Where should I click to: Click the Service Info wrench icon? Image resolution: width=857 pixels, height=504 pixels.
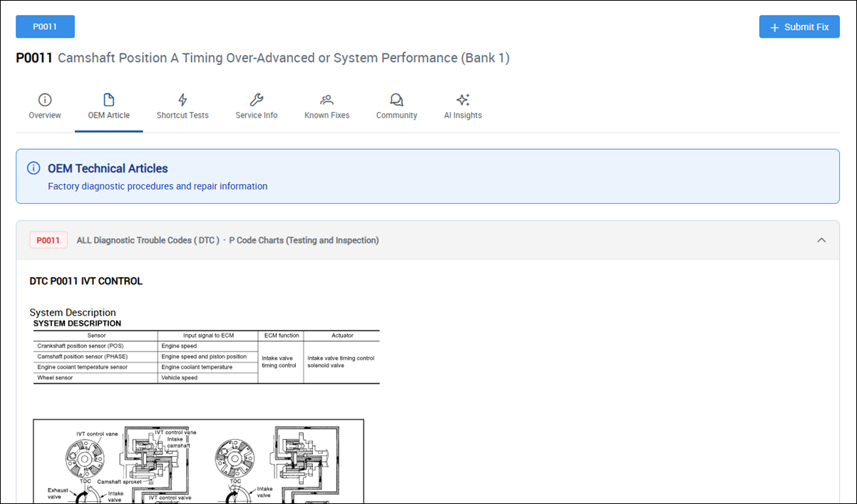coord(257,100)
